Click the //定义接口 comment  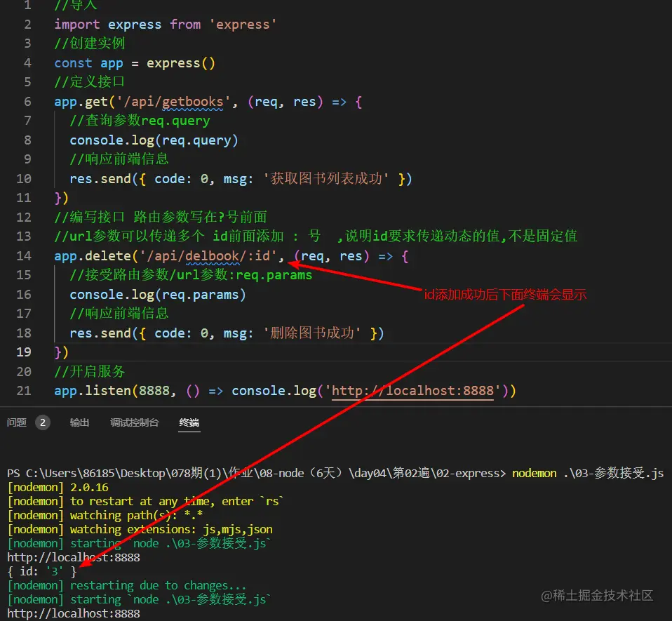(x=90, y=81)
